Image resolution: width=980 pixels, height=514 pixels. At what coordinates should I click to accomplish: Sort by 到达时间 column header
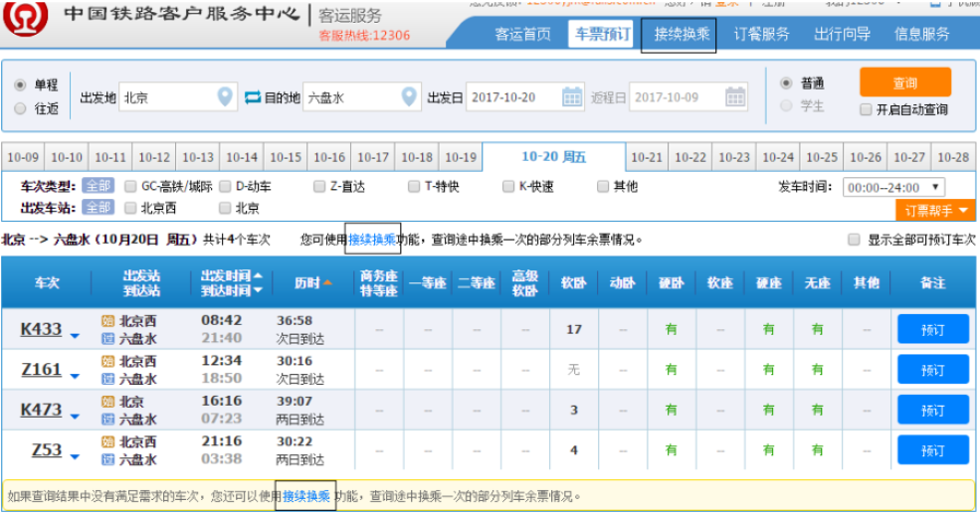coord(231,290)
